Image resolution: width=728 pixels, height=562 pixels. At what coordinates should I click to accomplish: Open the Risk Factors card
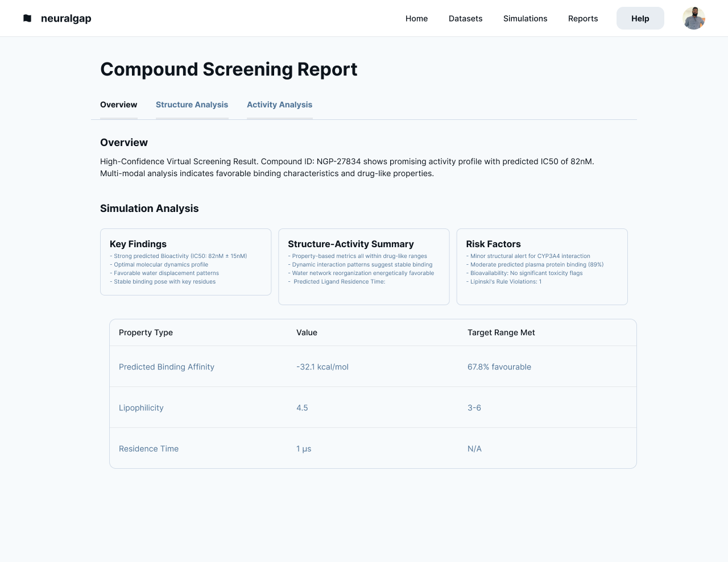point(541,267)
